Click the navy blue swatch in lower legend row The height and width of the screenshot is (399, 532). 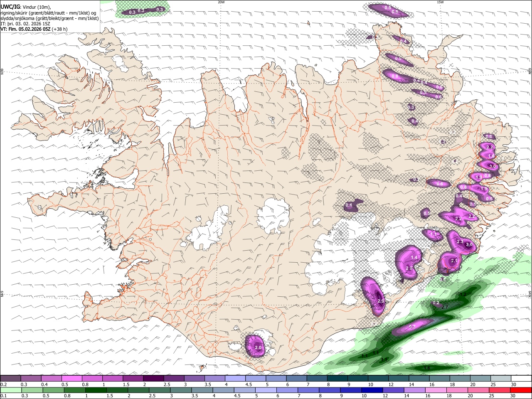pos(372,390)
